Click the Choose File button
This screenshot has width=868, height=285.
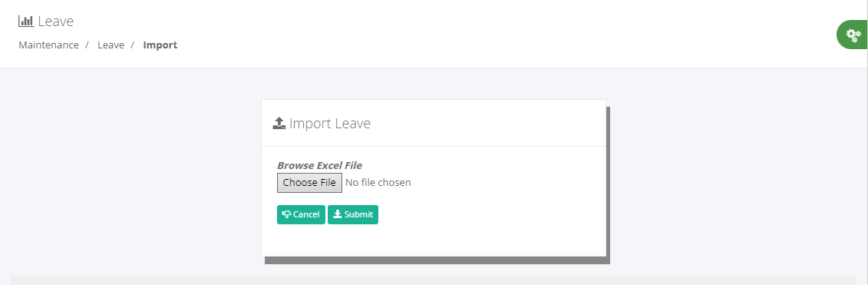point(309,182)
